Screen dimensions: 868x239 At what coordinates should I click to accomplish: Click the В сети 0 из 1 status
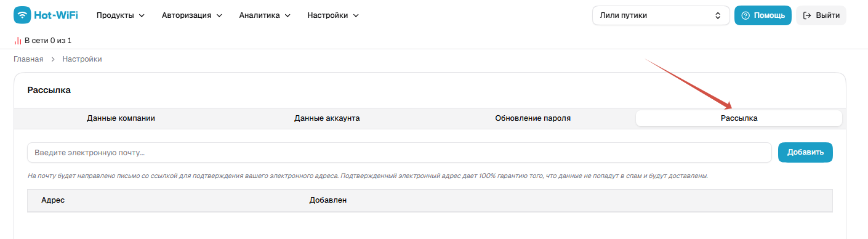pos(48,41)
